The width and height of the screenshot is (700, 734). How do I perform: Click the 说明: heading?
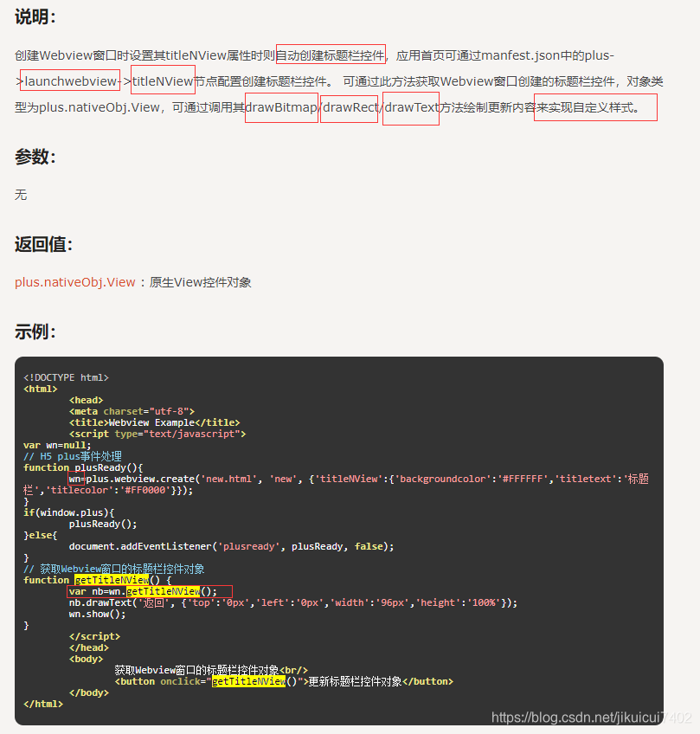[x=35, y=17]
